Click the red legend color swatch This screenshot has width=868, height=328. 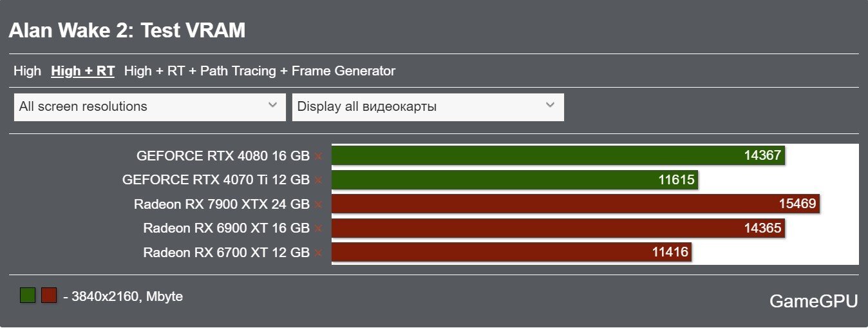click(x=49, y=295)
